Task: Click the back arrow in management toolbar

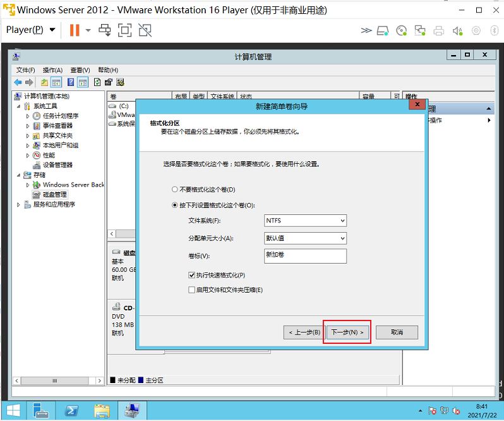Action: [x=18, y=82]
